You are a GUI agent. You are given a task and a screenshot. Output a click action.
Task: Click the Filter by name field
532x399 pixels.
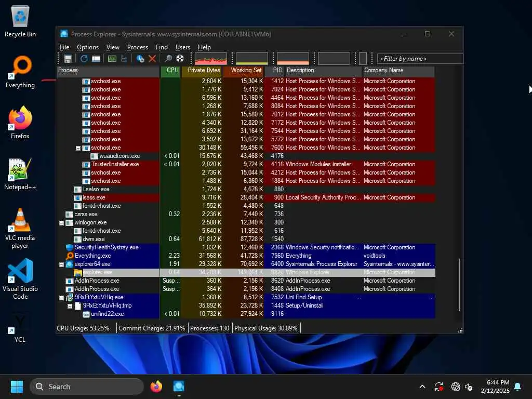[420, 59]
